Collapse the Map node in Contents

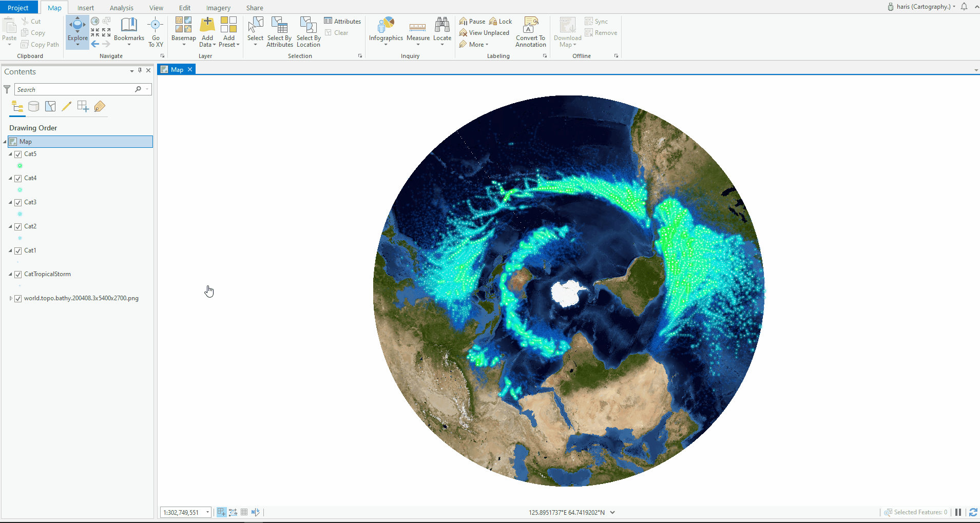tap(5, 142)
